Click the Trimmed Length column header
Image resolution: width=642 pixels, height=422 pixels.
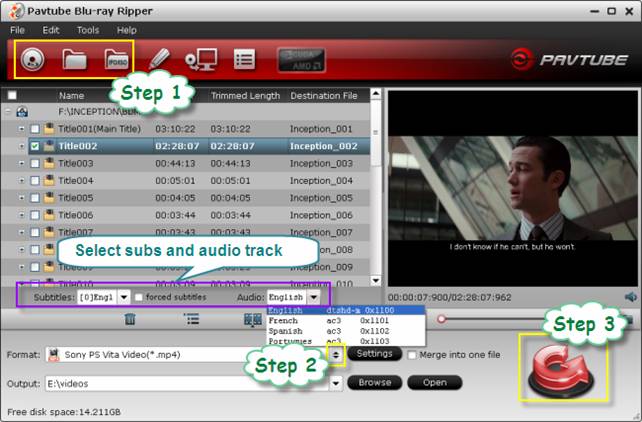245,96
